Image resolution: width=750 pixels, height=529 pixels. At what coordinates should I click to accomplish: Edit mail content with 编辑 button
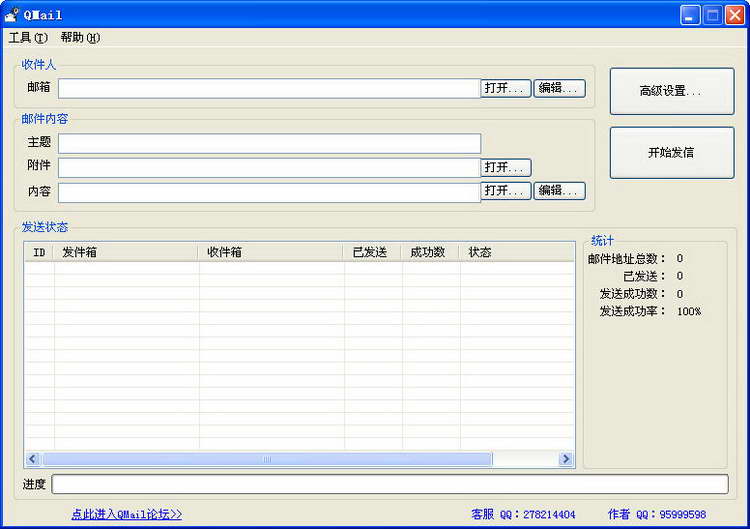tap(560, 191)
